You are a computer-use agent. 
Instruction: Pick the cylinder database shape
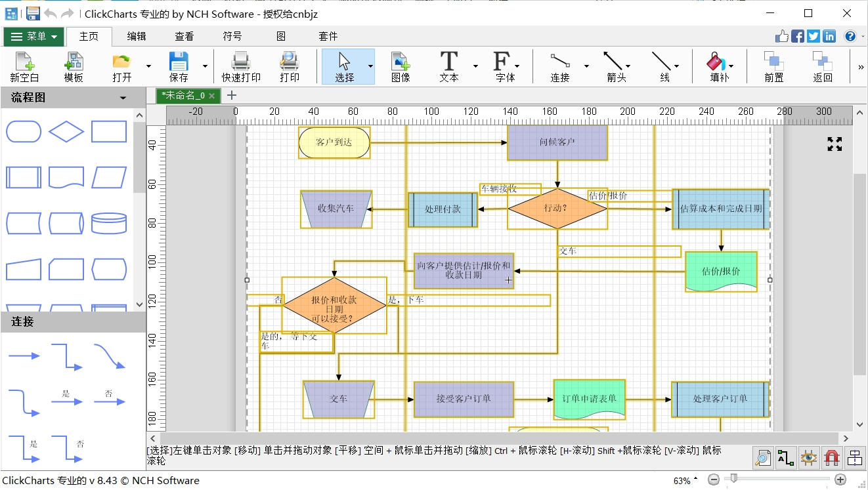109,223
